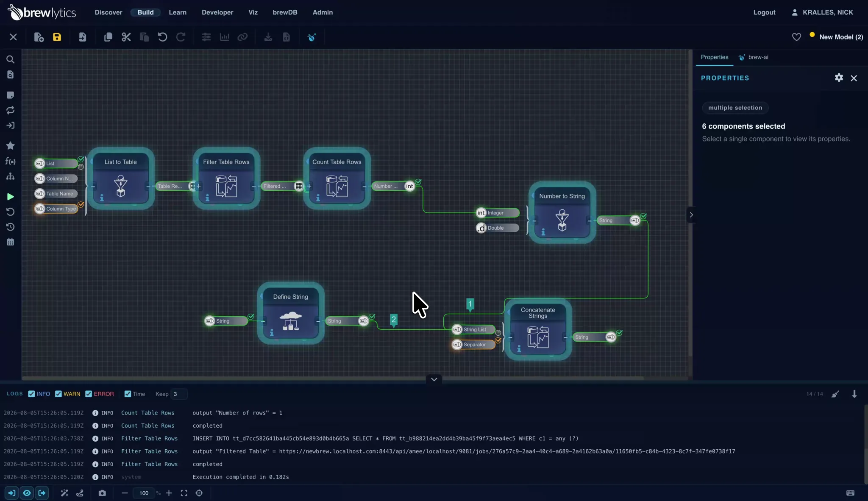
Task: Expand List to Table node info
Action: [102, 198]
